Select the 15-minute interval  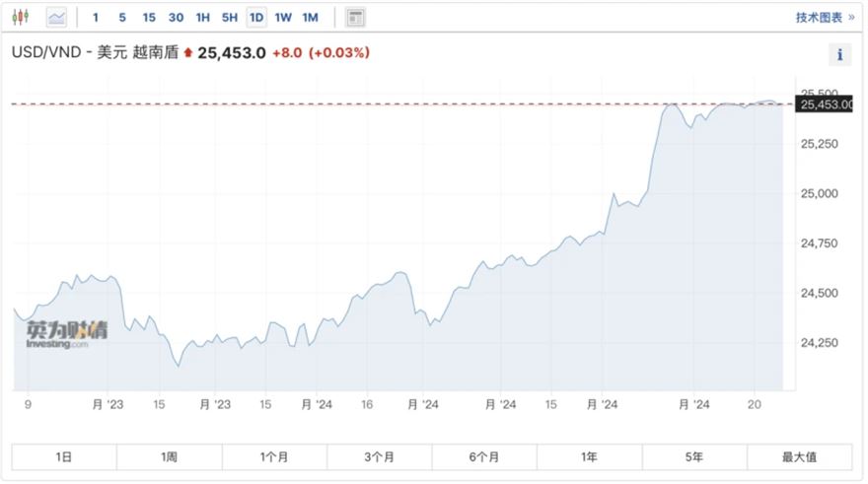pyautogui.click(x=149, y=17)
